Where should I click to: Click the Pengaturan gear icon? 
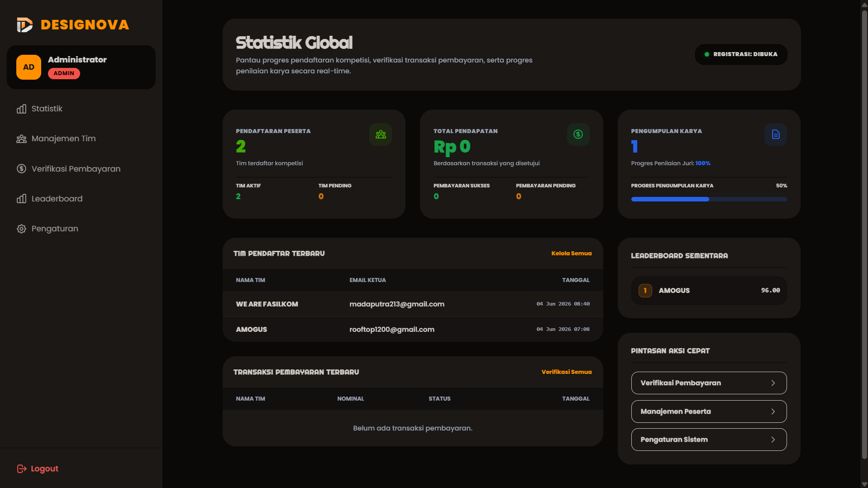[x=21, y=229]
